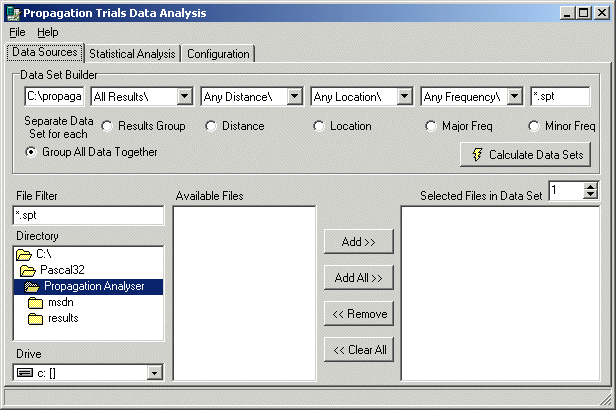
Task: Select the Pascal32 folder in directory tree
Action: [58, 270]
